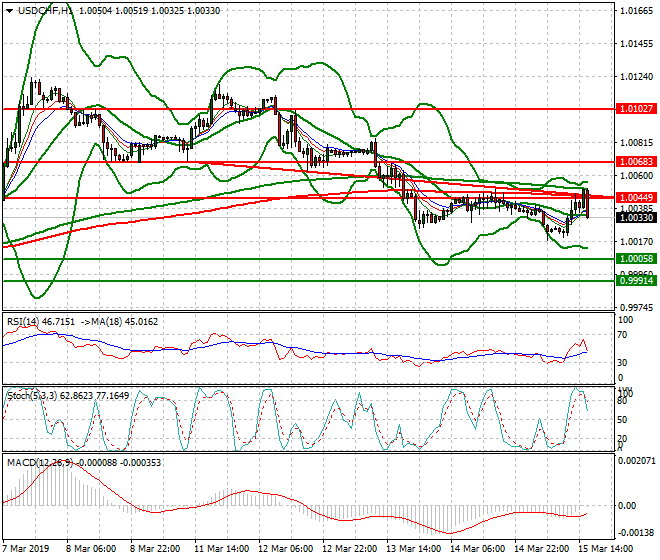Click the USDCHF,H1 chart title text

coord(45,11)
